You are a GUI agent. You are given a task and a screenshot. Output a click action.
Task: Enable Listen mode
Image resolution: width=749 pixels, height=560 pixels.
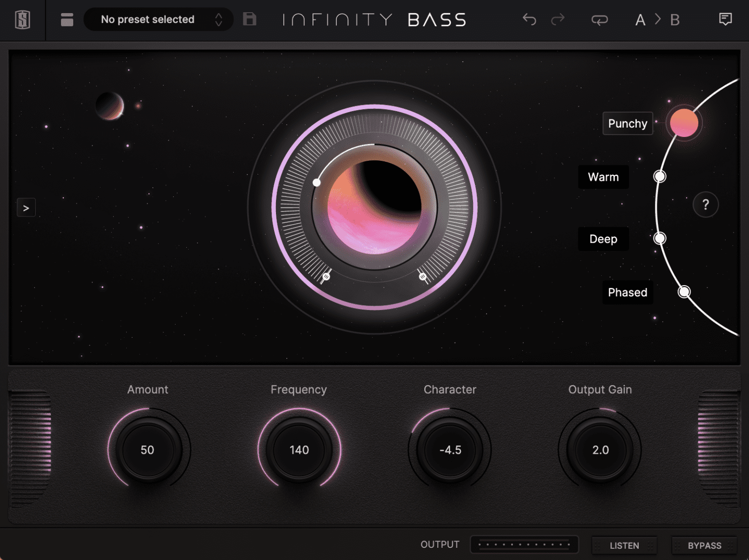coord(624,545)
